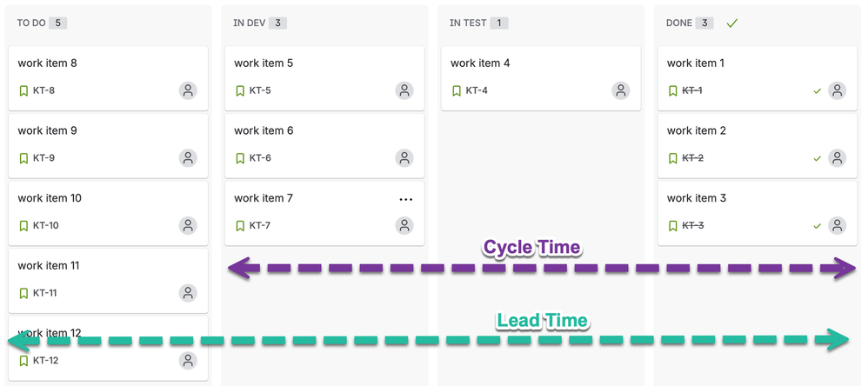Click assignee avatar on work item 1

point(837,90)
